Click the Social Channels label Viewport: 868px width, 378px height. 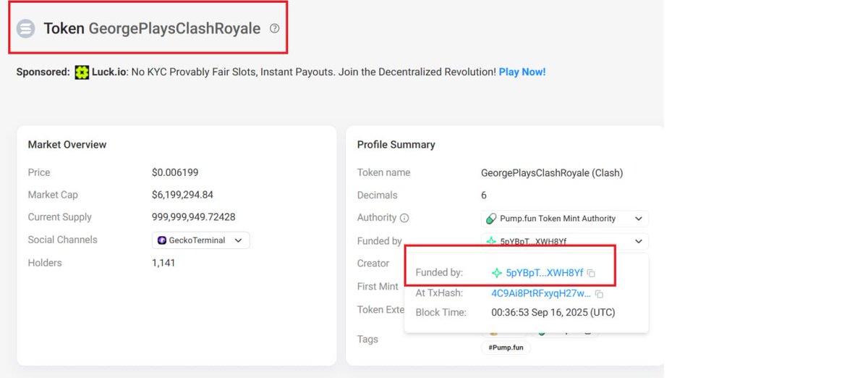pyautogui.click(x=62, y=240)
